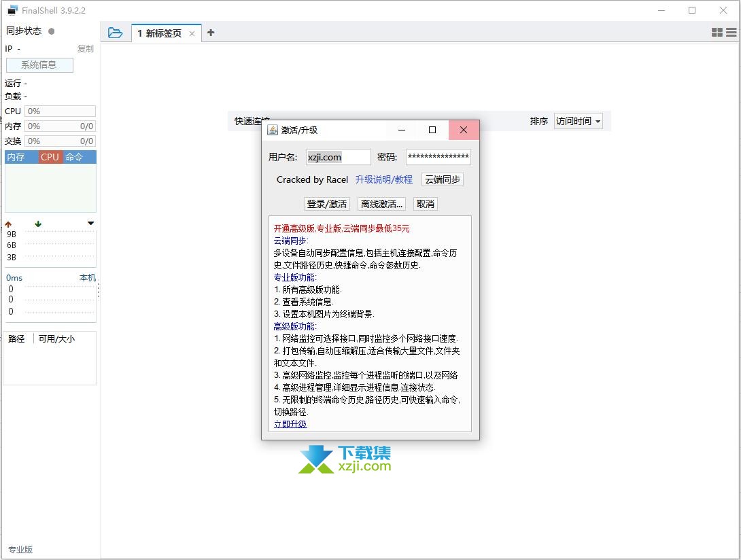741x560 pixels.
Task: Click the 排序 label
Action: tap(538, 122)
